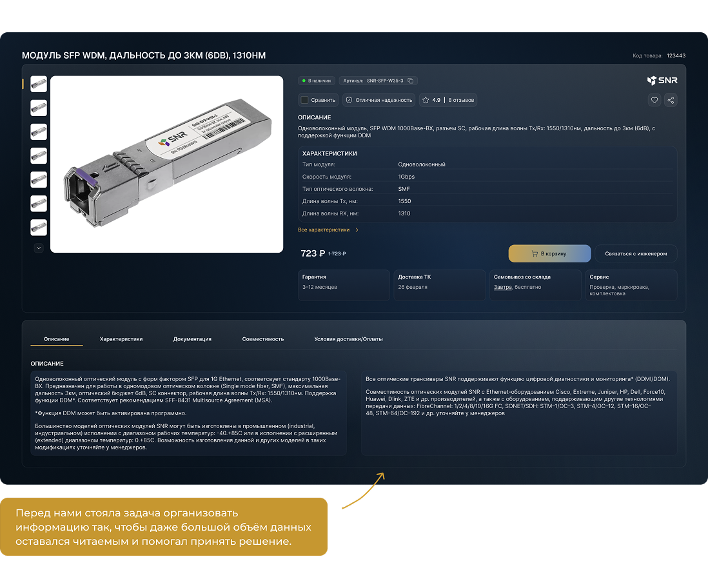
Task: Select the last gallery thumbnail above the chevron
Action: coord(39,228)
